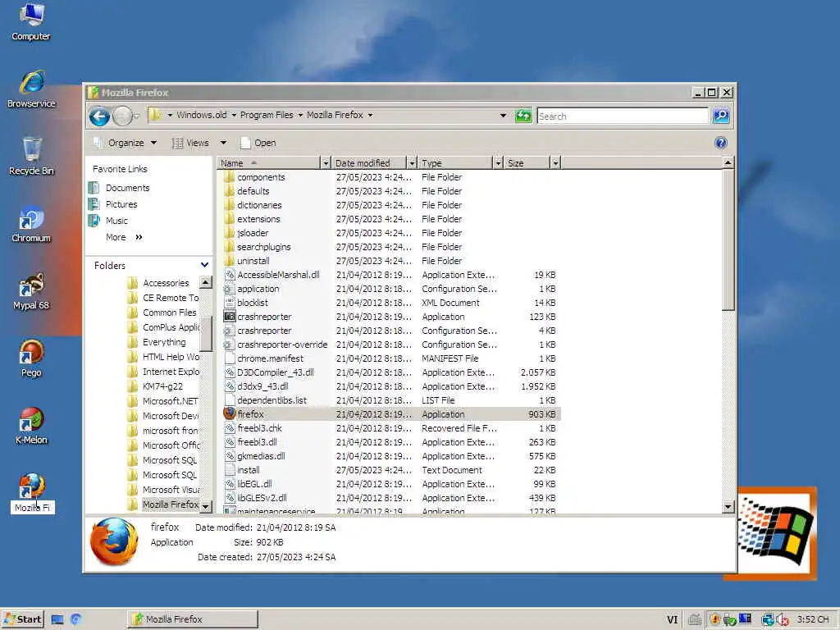Select the D3DCompiler_43.dll file
Viewport: 840px width, 630px height.
click(276, 372)
